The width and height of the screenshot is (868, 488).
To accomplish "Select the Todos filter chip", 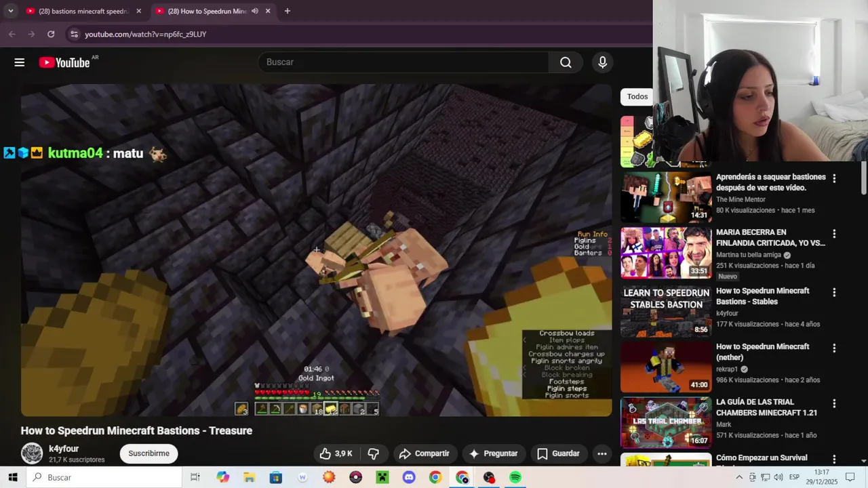I will [x=637, y=96].
